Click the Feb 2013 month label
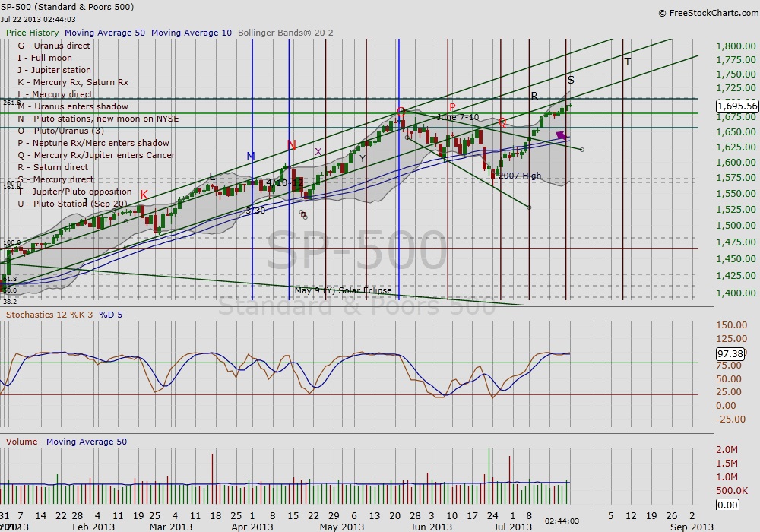This screenshot has height=532, width=760. (93, 527)
